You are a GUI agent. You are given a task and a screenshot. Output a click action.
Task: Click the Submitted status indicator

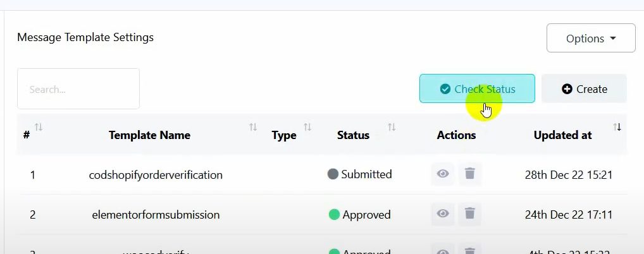[x=360, y=174]
